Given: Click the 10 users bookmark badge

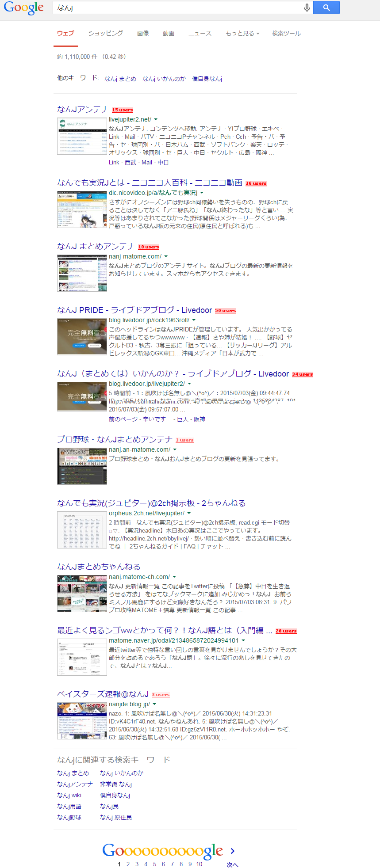Looking at the screenshot, I should (x=149, y=247).
